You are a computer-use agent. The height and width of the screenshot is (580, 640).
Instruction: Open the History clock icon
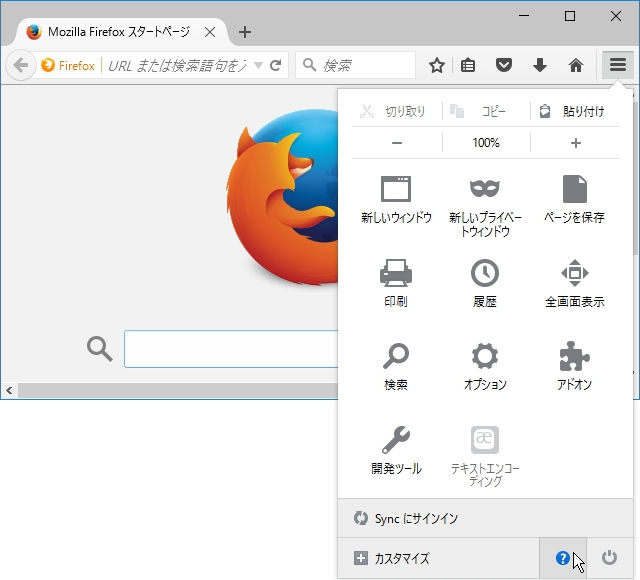(x=484, y=272)
